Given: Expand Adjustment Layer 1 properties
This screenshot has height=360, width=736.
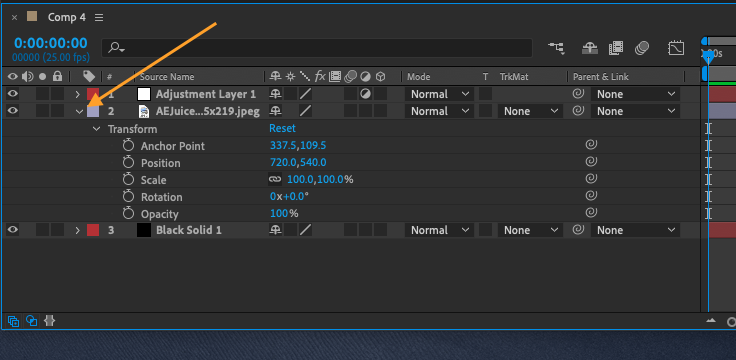Looking at the screenshot, I should point(78,94).
